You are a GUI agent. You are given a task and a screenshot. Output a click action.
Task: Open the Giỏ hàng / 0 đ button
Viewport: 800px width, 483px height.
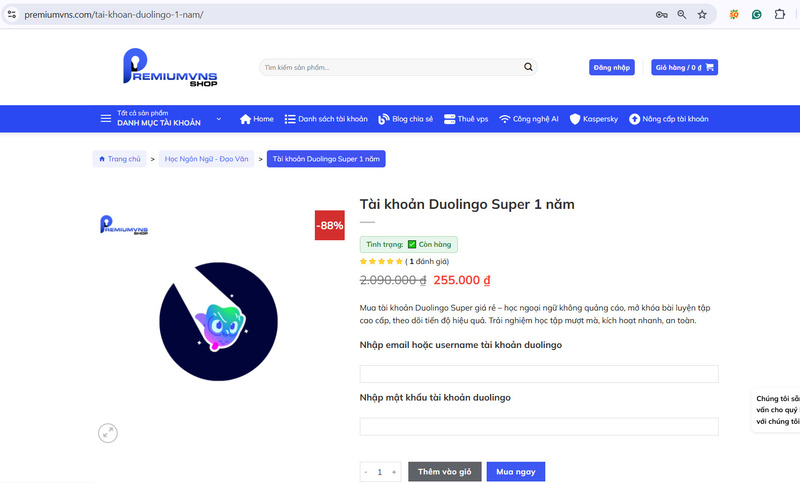(x=684, y=67)
